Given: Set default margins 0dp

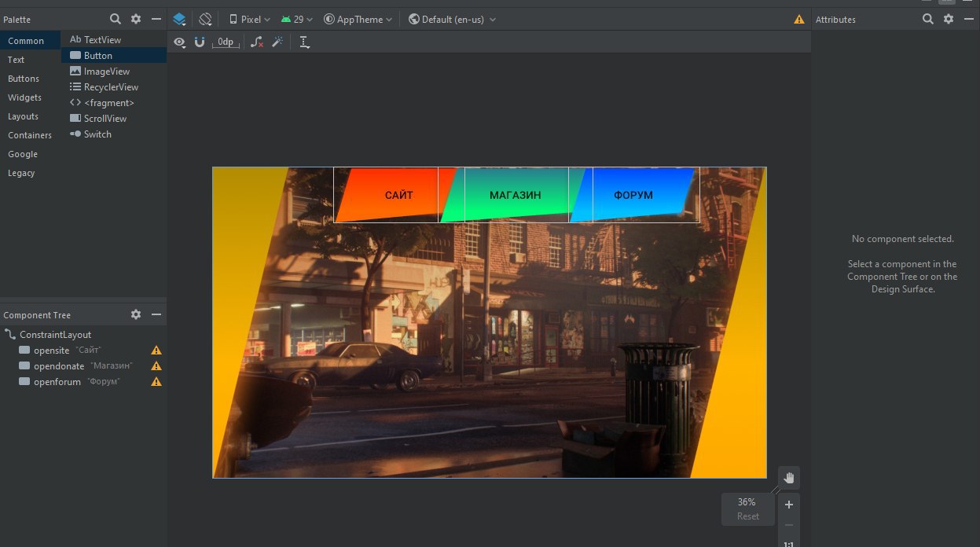Looking at the screenshot, I should click(226, 42).
